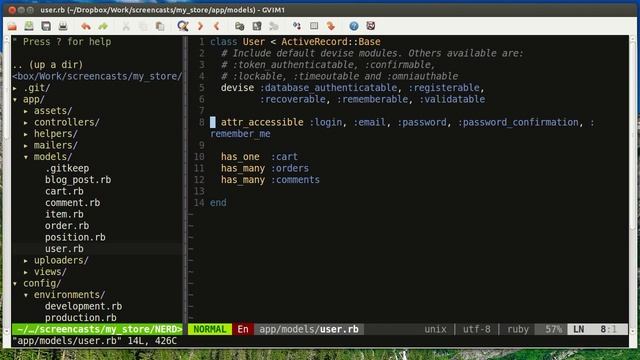
Task: Open production.rb in the tree
Action: pos(80,318)
